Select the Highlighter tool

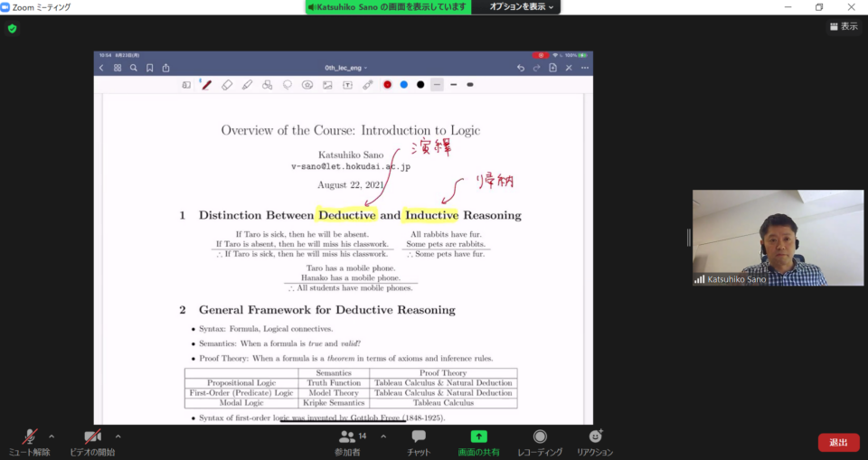coord(247,85)
